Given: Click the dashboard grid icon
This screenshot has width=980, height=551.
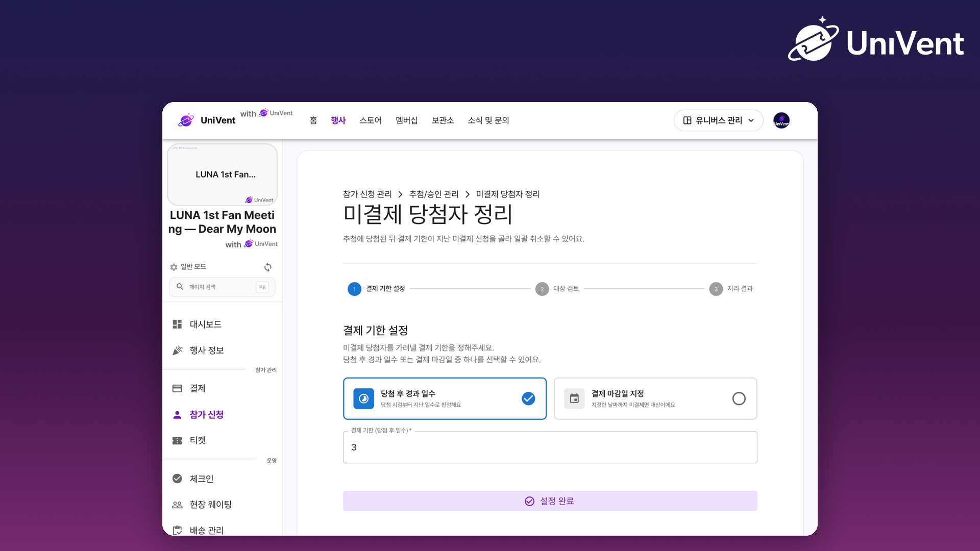Looking at the screenshot, I should [177, 324].
